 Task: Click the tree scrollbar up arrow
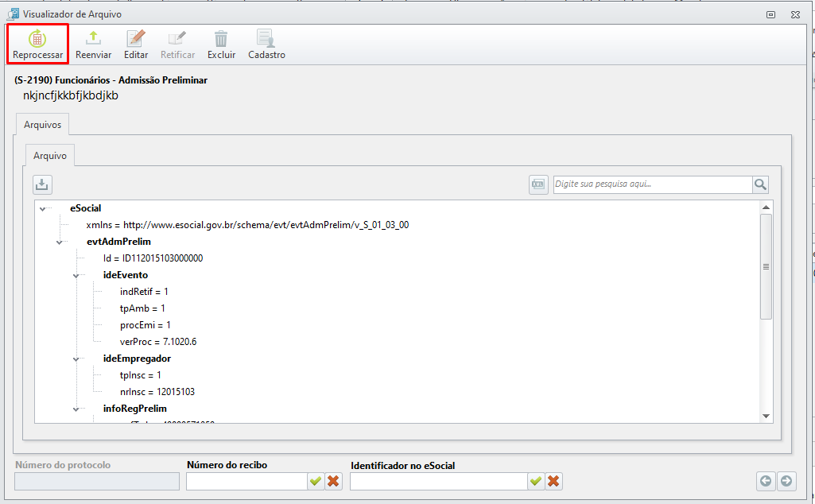(766, 207)
